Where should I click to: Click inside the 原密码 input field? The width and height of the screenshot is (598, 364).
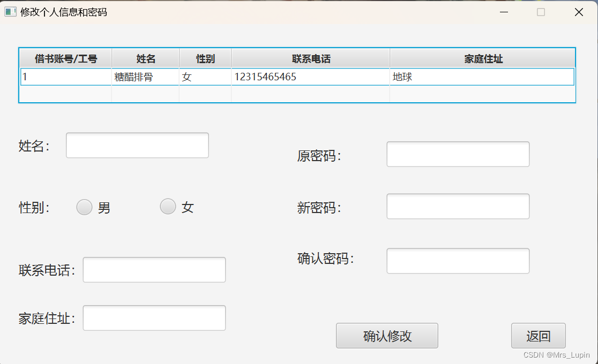[458, 154]
